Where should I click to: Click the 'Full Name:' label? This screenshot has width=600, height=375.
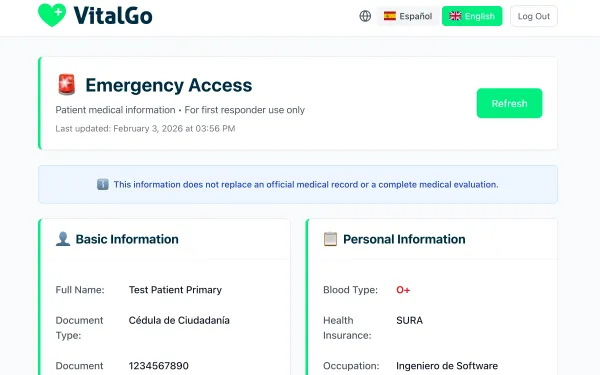[x=80, y=290]
